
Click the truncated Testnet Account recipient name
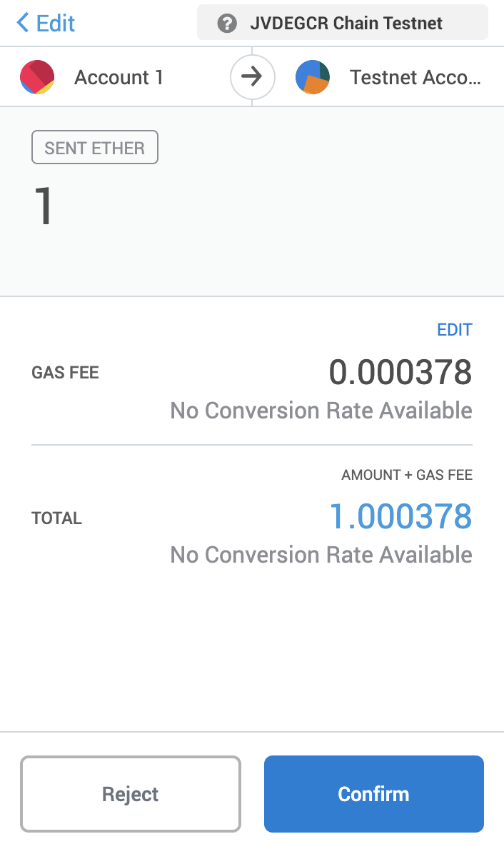point(415,77)
